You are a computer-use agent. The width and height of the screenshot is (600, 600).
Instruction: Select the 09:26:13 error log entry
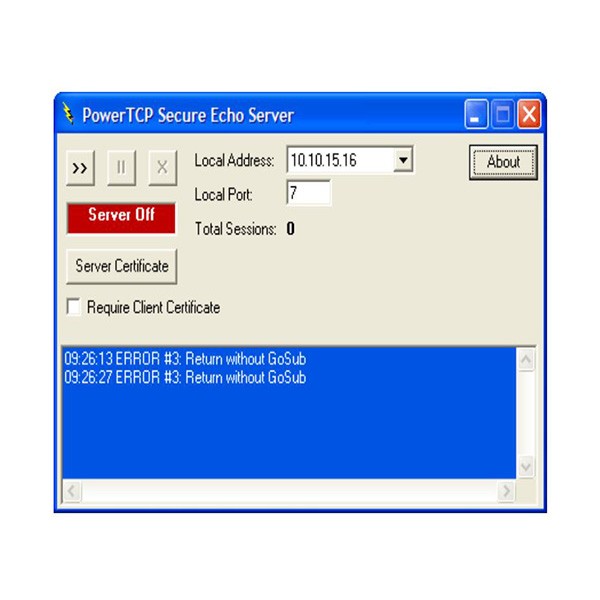tap(185, 359)
